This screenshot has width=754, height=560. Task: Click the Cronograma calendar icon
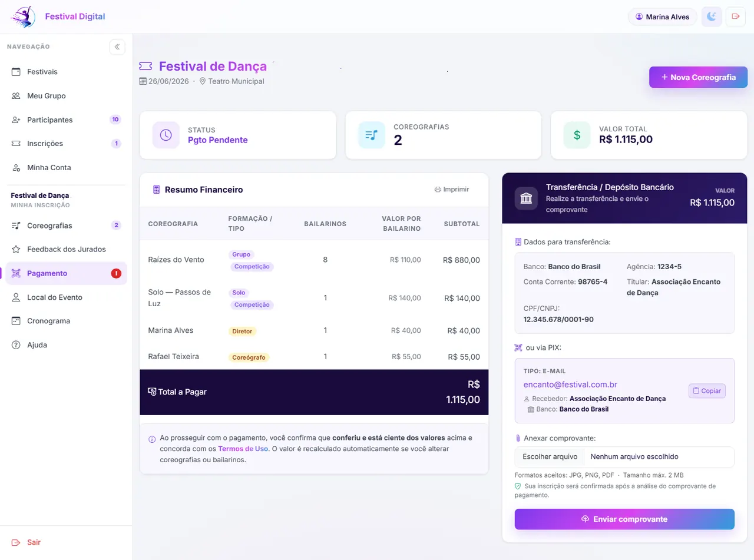tap(16, 321)
